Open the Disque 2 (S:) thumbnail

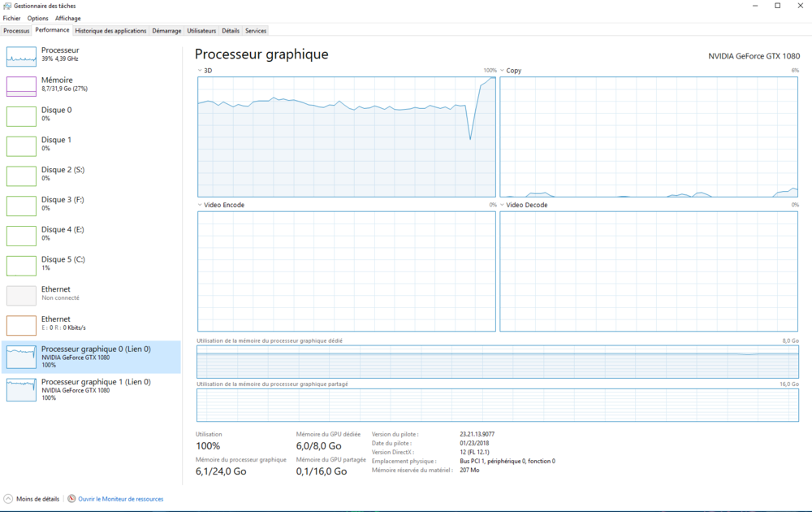(21, 176)
